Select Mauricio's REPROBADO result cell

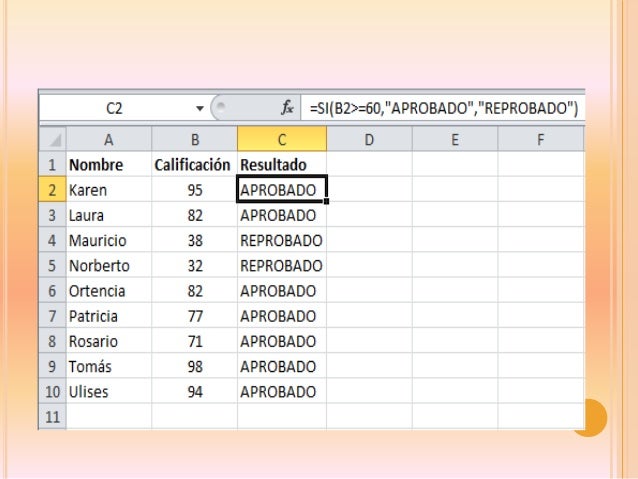click(x=282, y=240)
